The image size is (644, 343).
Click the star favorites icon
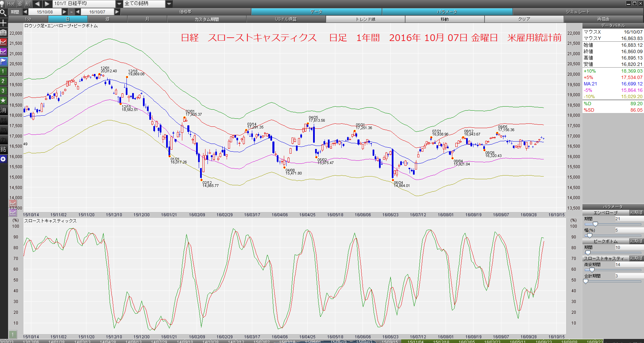(3, 101)
